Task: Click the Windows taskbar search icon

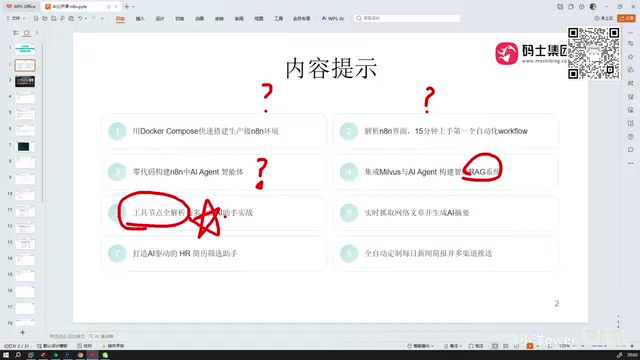Action: click(x=18, y=355)
